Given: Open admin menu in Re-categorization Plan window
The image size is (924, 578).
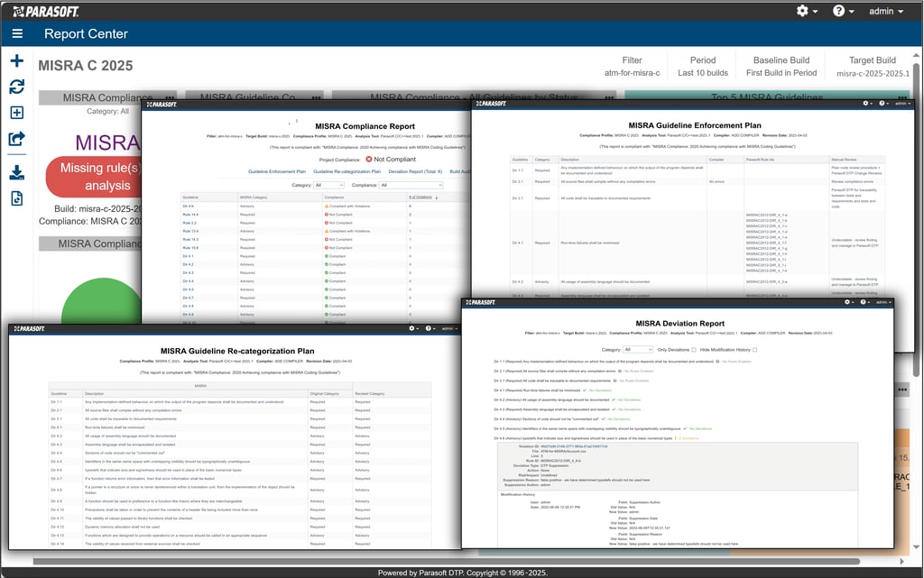Looking at the screenshot, I should (449, 328).
